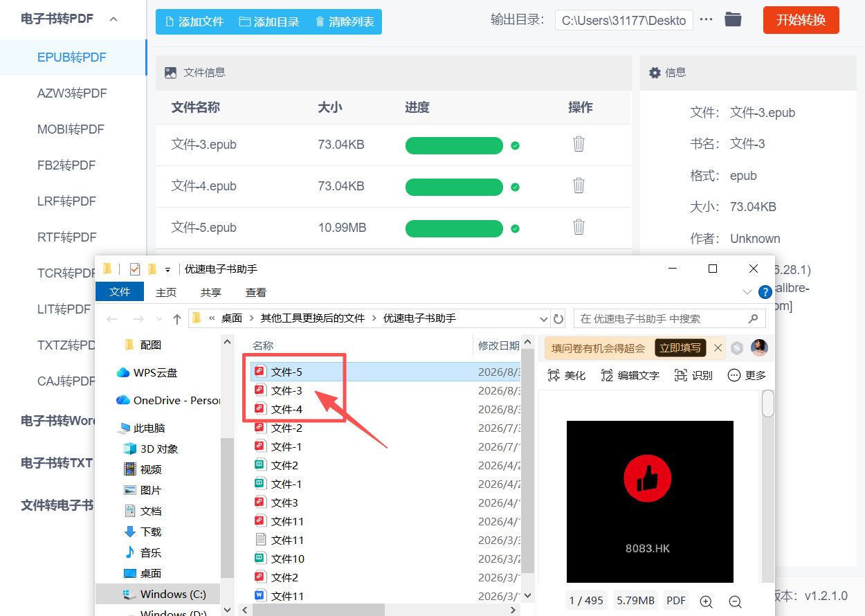The width and height of the screenshot is (865, 616).
Task: Expand the Explorer ribbon chevron
Action: coord(747,292)
